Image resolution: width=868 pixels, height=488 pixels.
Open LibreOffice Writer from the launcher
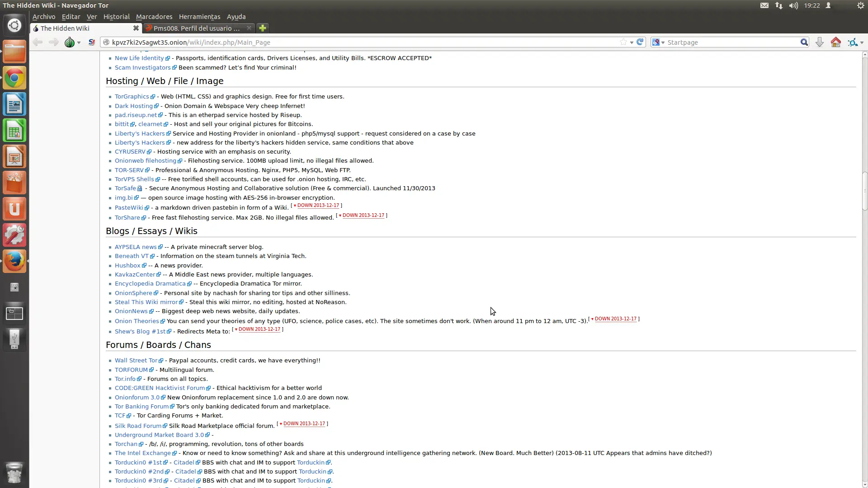pyautogui.click(x=14, y=104)
